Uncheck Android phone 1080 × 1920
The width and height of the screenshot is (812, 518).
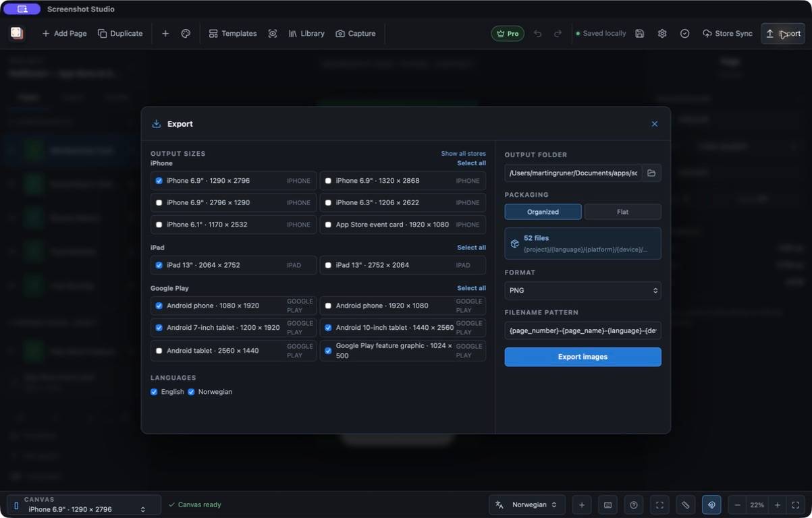[159, 306]
